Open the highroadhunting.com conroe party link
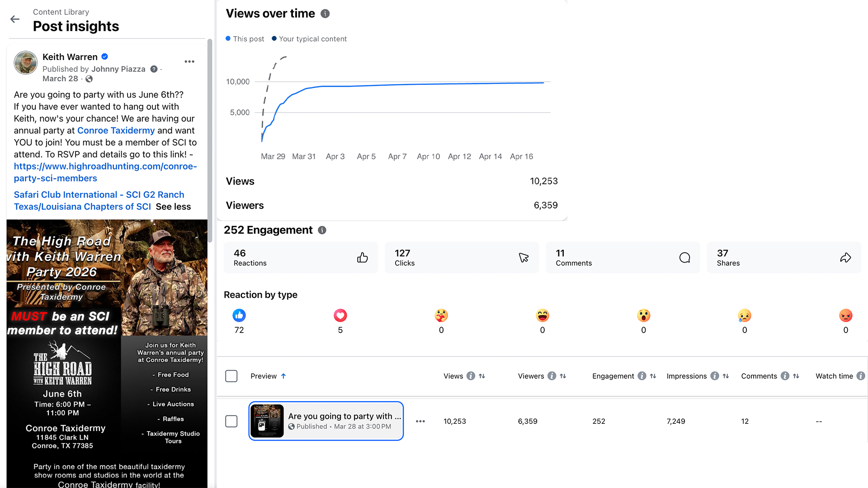This screenshot has width=868, height=488. (x=105, y=172)
